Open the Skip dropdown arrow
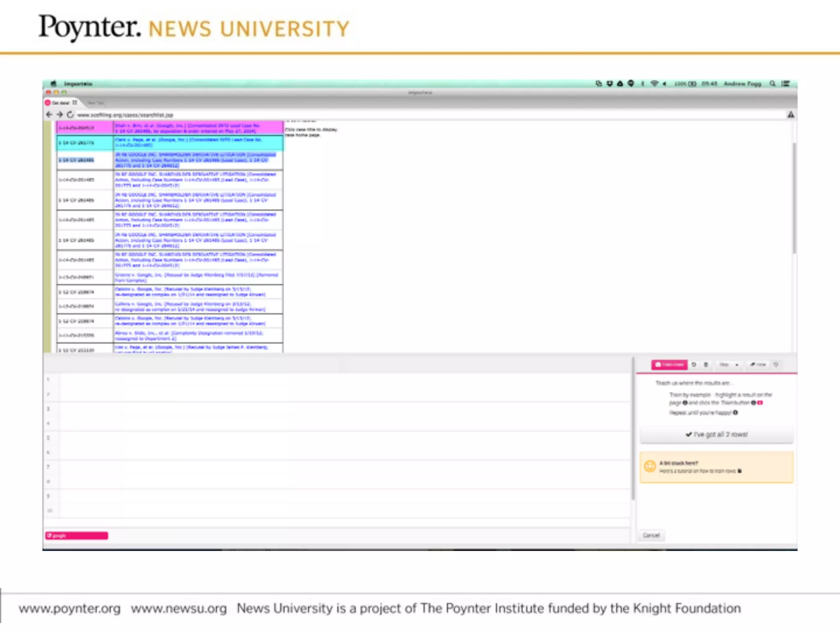 point(737,365)
